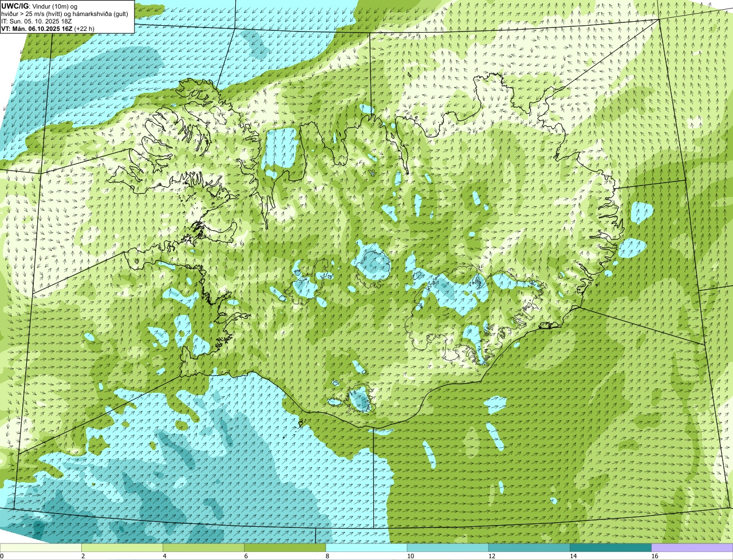Click the light cyan swatch between 8 and 10
The image size is (733, 560).
pyautogui.click(x=366, y=548)
